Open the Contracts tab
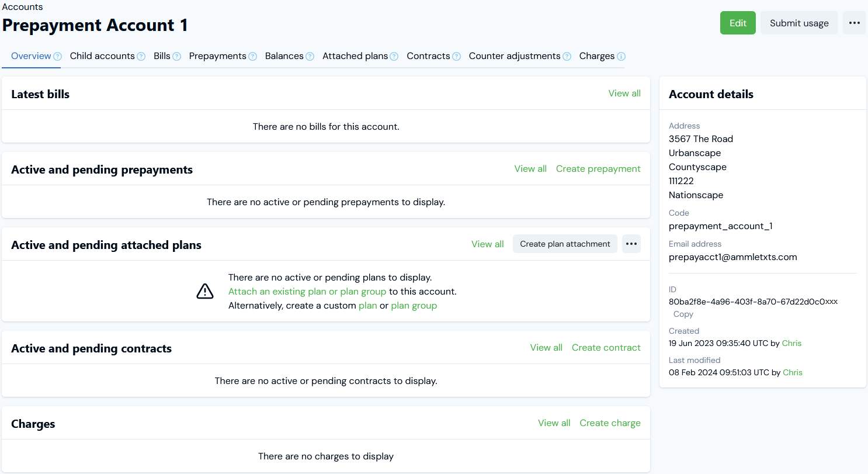The image size is (868, 474). (x=428, y=56)
